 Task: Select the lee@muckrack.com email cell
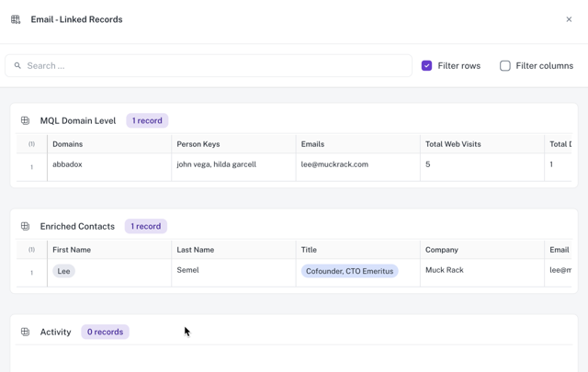click(x=334, y=164)
